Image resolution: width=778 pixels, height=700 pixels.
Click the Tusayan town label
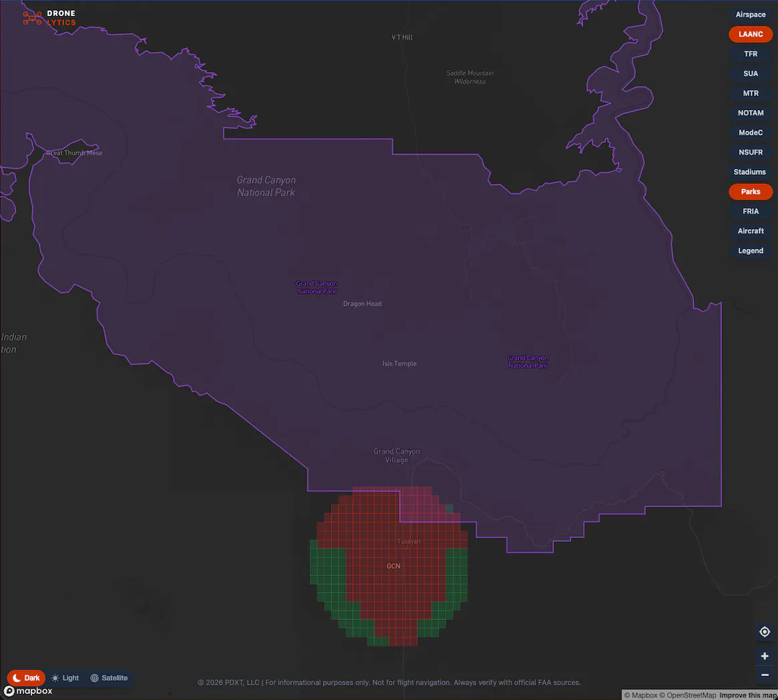(409, 541)
